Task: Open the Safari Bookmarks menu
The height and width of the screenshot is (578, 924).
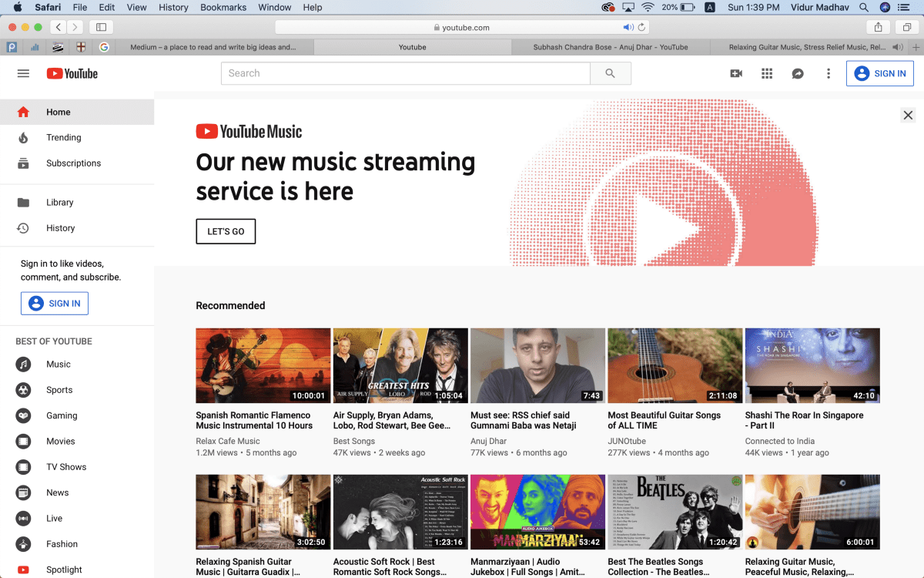Action: tap(223, 8)
